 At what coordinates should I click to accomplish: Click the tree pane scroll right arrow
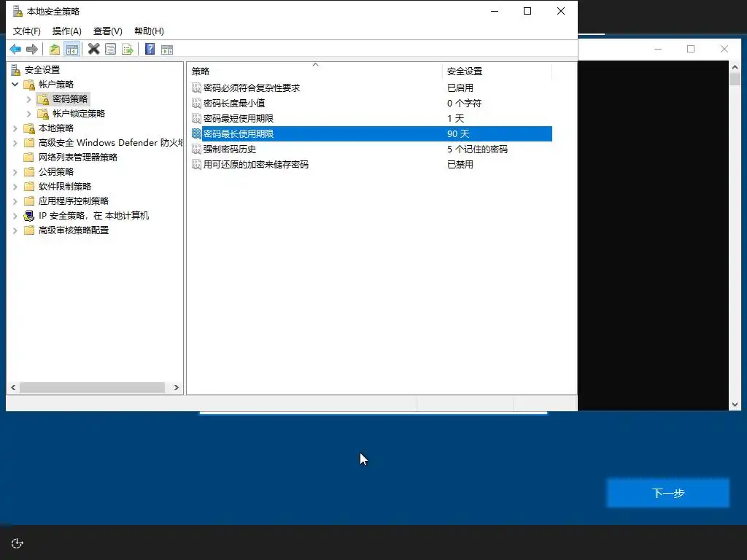(177, 388)
